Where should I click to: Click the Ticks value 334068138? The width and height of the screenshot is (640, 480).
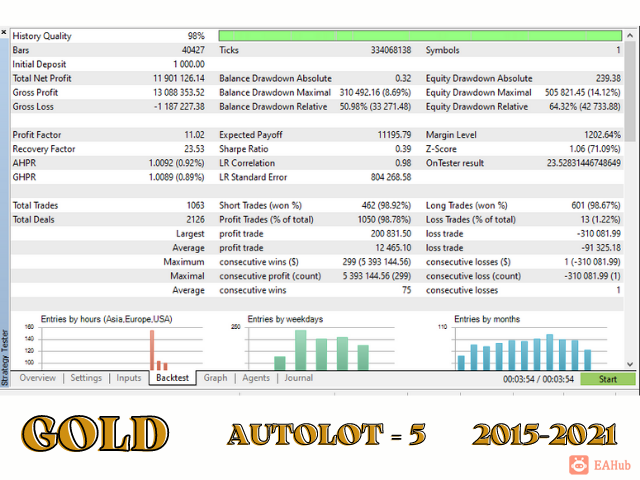click(x=391, y=50)
